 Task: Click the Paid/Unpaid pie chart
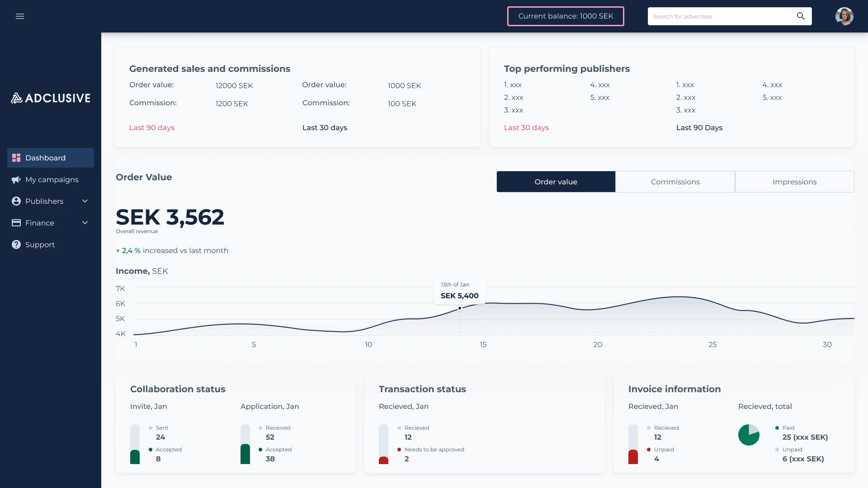click(749, 435)
